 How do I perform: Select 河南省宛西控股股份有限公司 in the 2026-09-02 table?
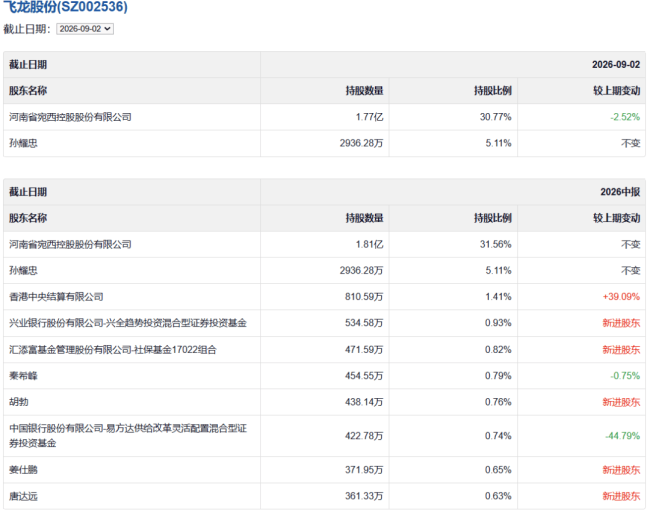click(70, 117)
